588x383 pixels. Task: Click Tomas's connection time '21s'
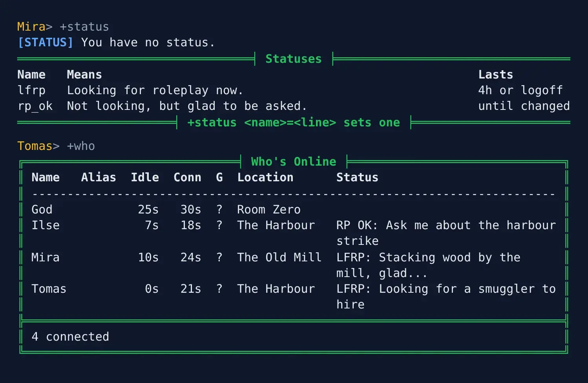pyautogui.click(x=191, y=289)
